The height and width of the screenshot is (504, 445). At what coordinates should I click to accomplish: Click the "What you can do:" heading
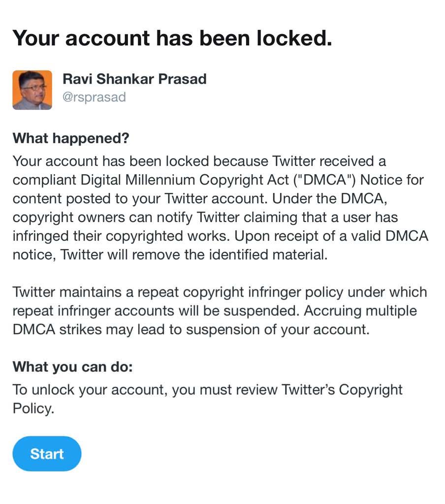click(72, 367)
